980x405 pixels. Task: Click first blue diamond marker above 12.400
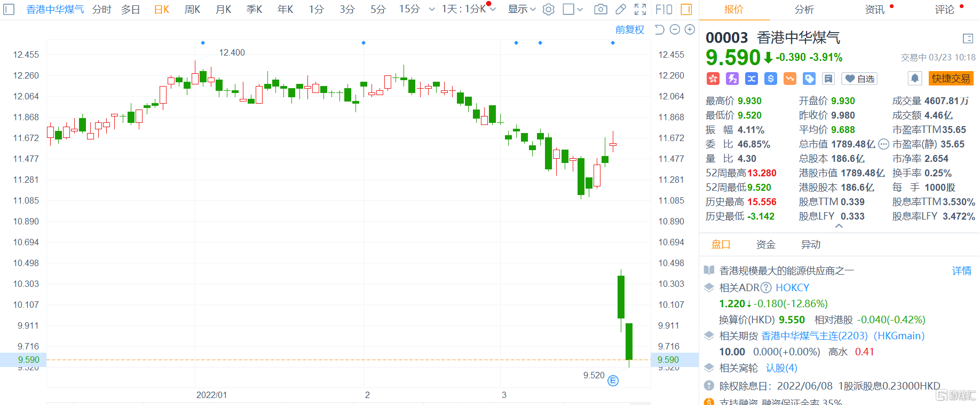click(203, 43)
